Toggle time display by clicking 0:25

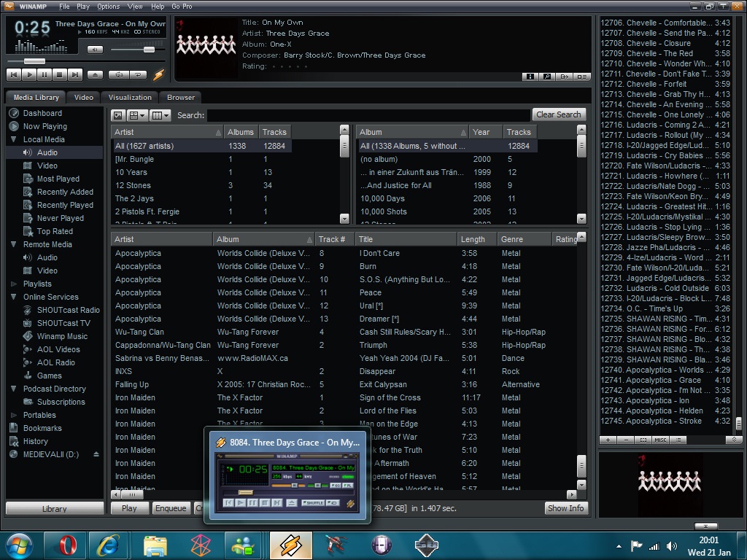[x=31, y=28]
